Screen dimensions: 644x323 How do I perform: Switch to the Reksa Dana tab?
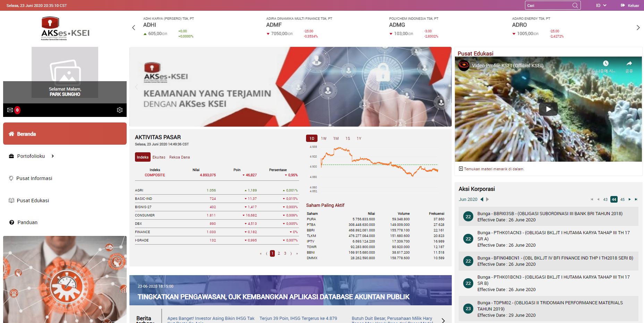coord(179,157)
